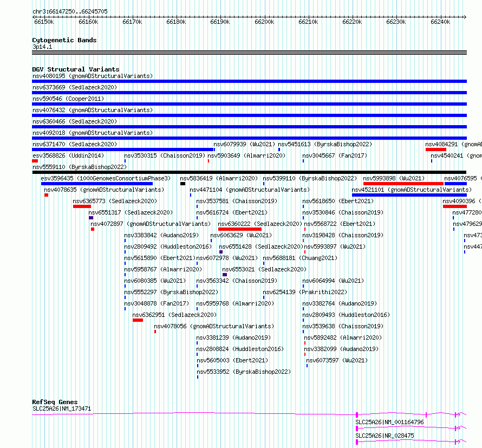Click the red nsv4084291 variant bar
Screen dimensions: 482x448
436,150
